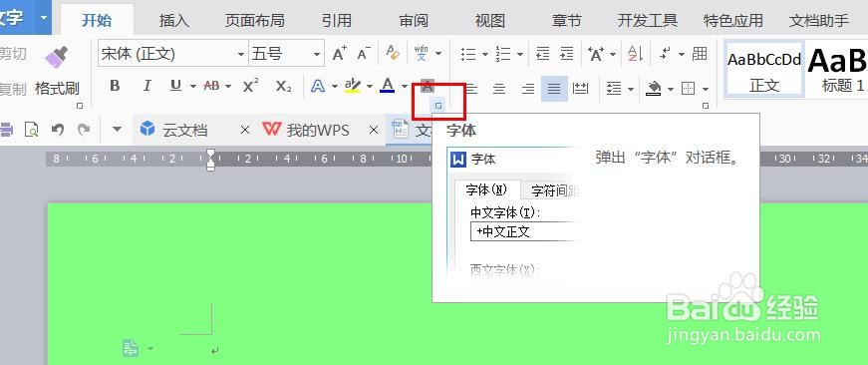Expand the quick access toolbar customize arrow
This screenshot has height=365, width=868.
117,130
